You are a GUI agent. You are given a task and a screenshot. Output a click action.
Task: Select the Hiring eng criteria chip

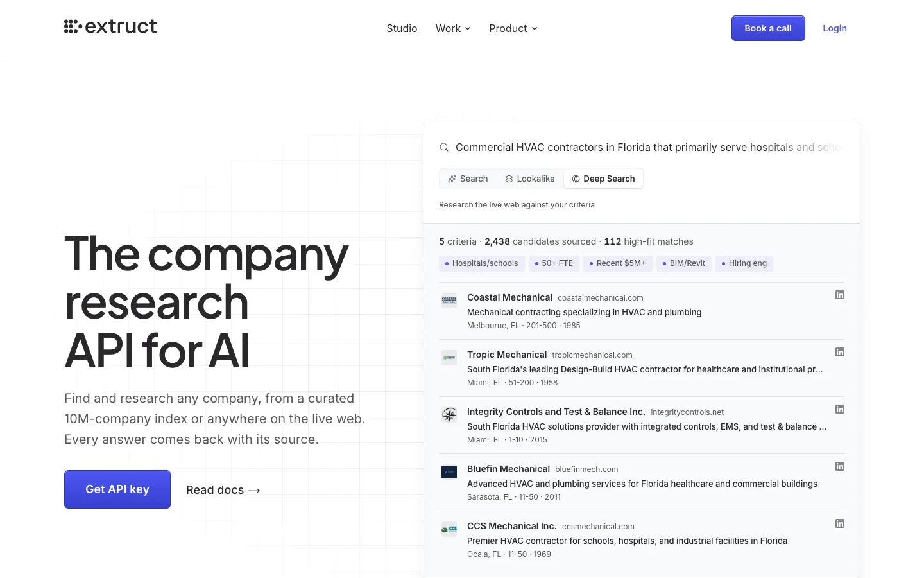coord(744,263)
